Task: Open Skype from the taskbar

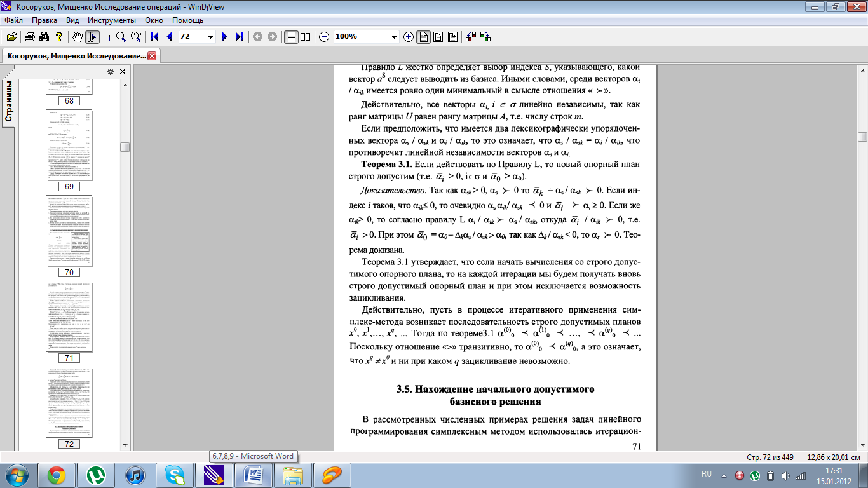Action: point(175,475)
